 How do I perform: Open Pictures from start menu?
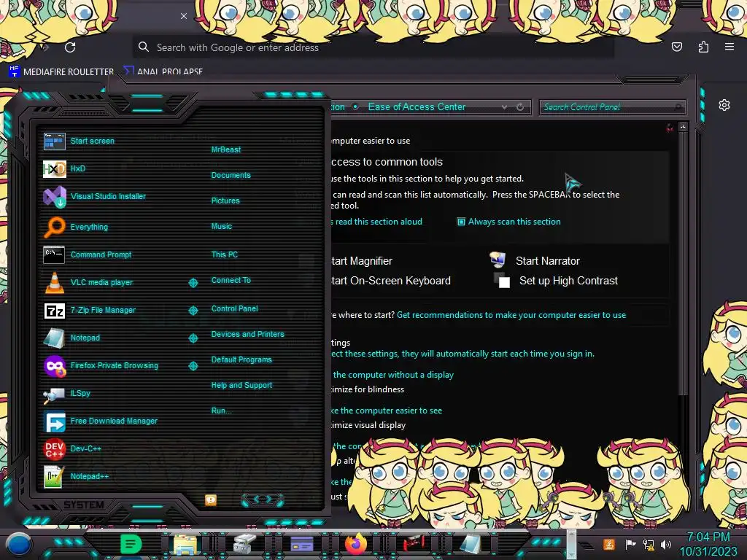tap(225, 201)
